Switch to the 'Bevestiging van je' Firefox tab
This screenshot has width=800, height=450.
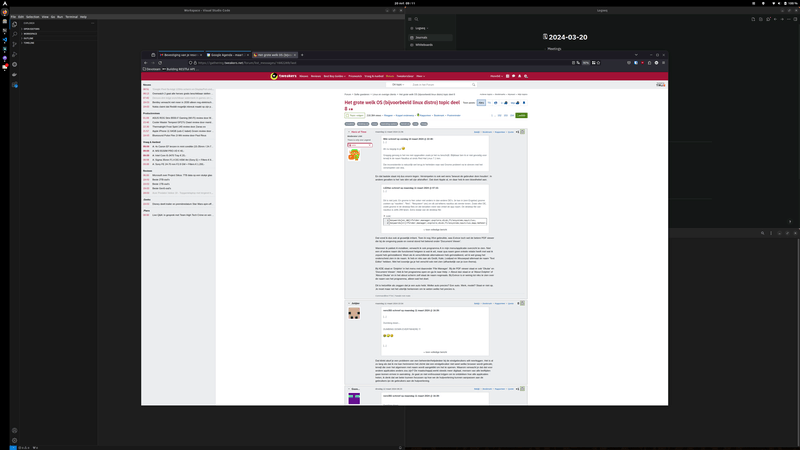[181, 55]
